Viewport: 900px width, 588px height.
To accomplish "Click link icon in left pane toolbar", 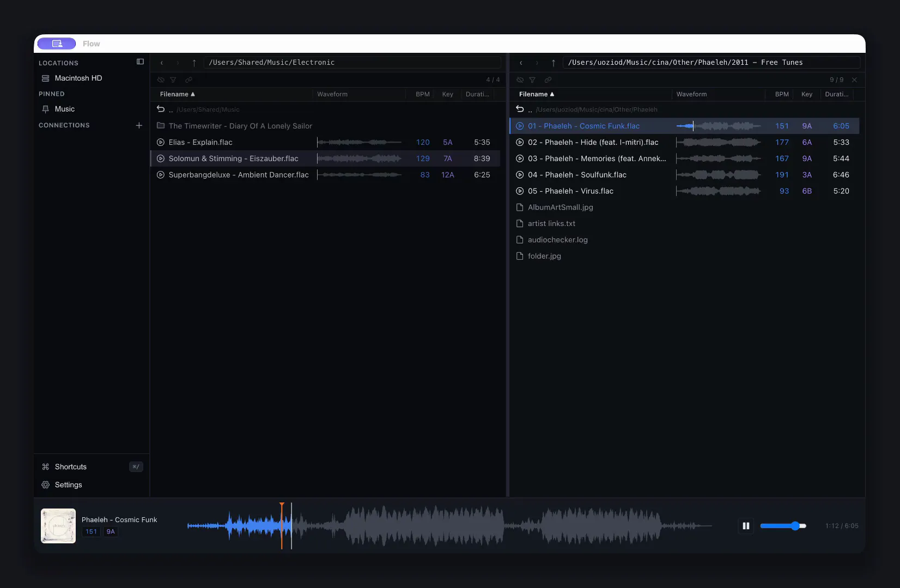I will click(188, 80).
